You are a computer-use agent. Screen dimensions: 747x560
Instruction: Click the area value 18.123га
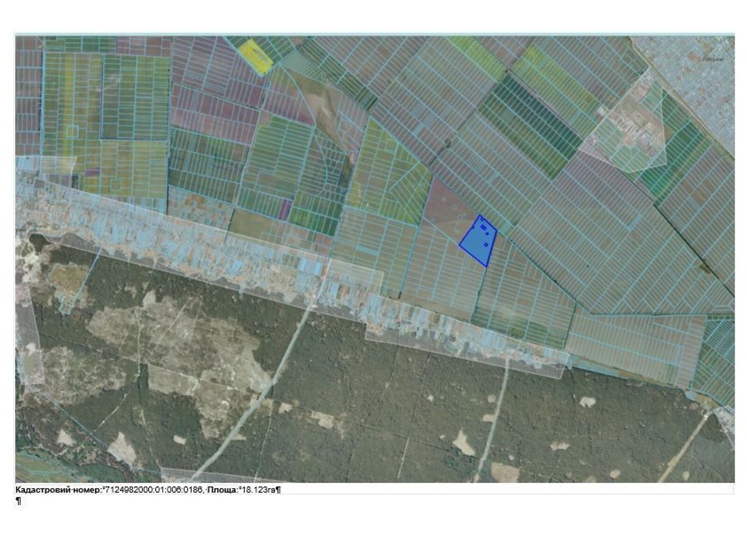[x=258, y=490]
